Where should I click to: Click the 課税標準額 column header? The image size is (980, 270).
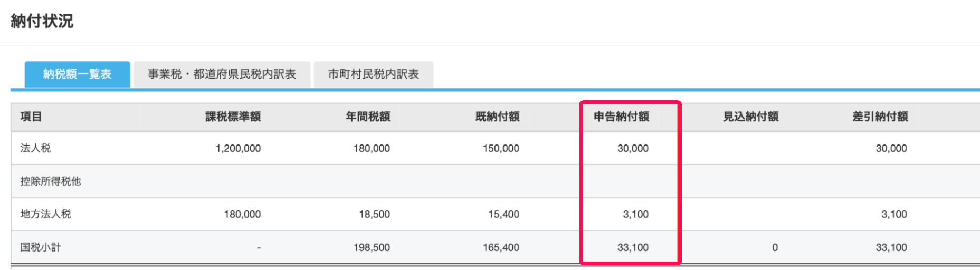[233, 117]
